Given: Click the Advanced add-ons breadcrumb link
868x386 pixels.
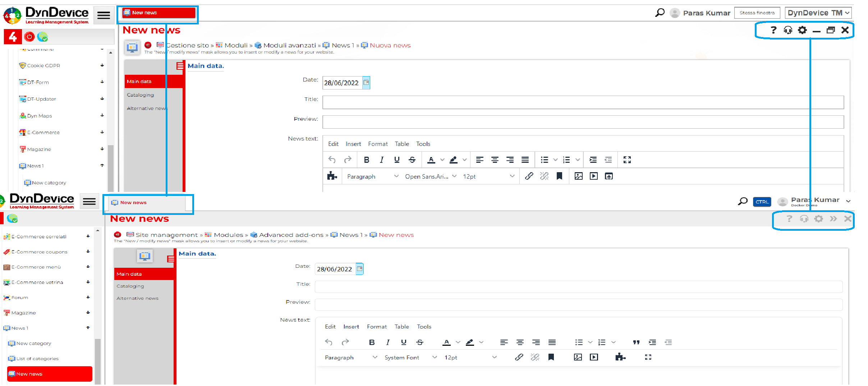Looking at the screenshot, I should pyautogui.click(x=291, y=235).
